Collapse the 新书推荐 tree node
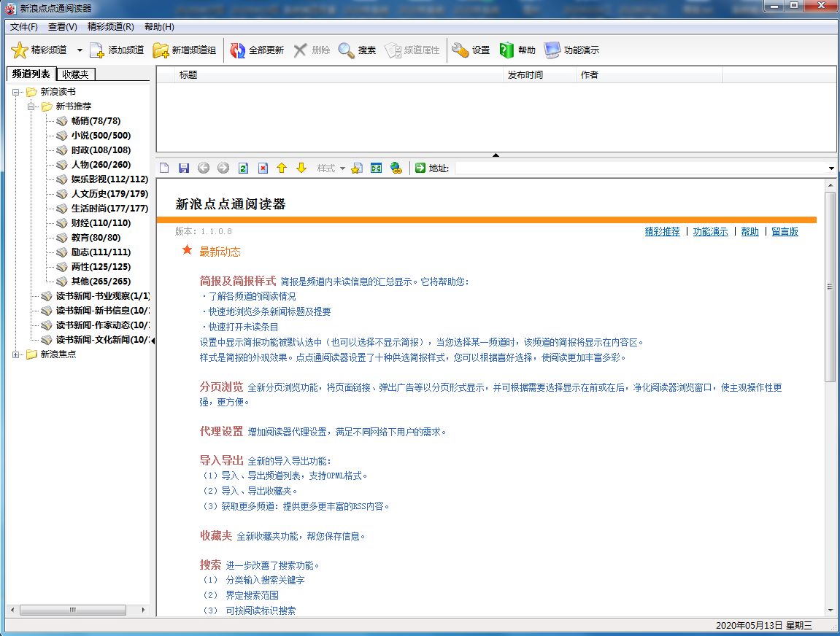The image size is (840, 636). click(31, 106)
